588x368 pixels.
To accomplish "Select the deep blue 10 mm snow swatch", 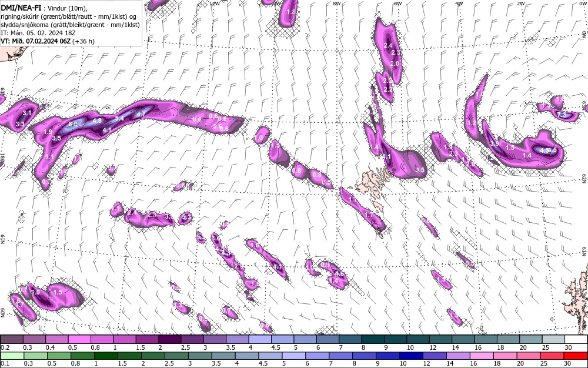I will tap(411, 356).
